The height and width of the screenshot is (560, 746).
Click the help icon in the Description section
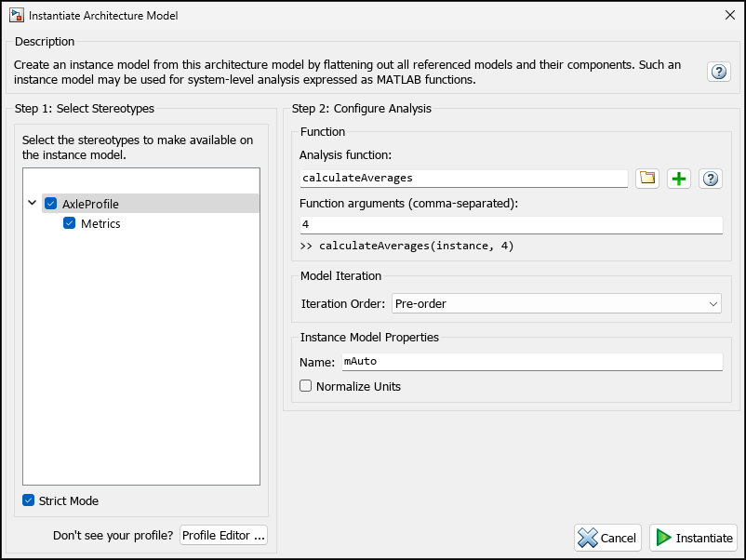pos(718,72)
